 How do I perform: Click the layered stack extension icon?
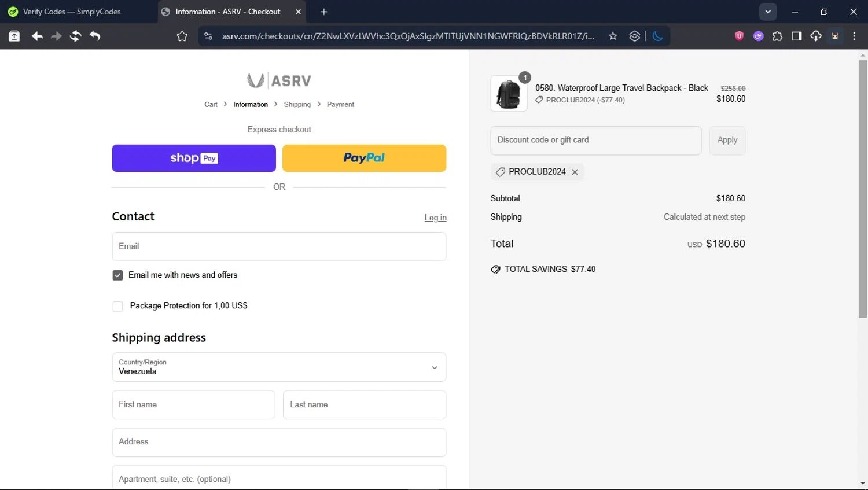(634, 36)
